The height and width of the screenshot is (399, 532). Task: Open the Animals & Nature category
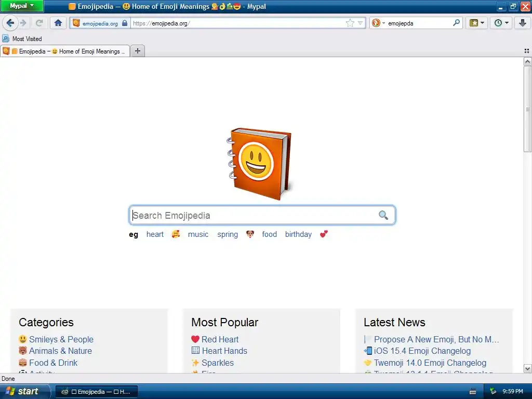point(60,351)
